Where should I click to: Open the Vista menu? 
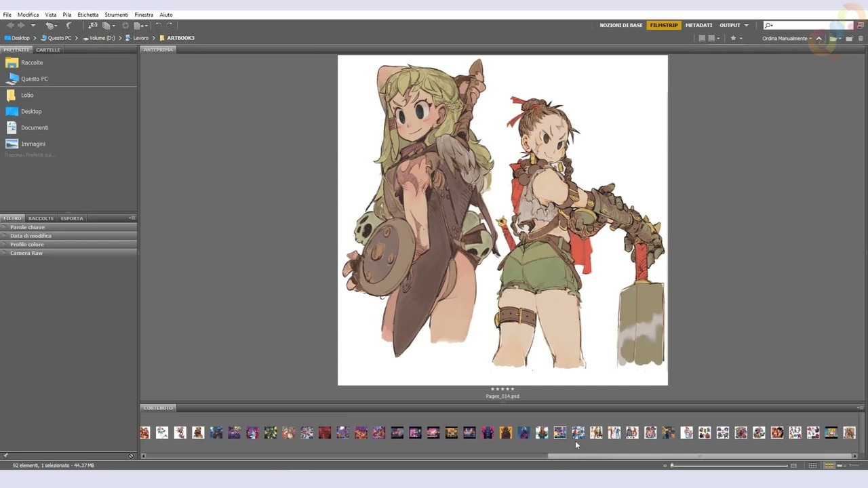51,14
